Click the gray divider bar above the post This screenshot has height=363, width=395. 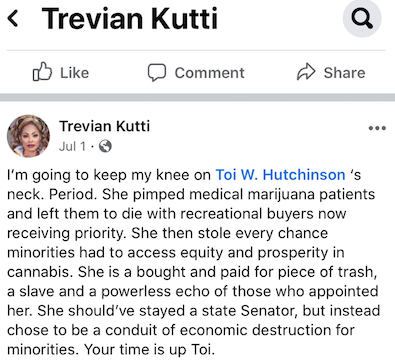[x=197, y=97]
